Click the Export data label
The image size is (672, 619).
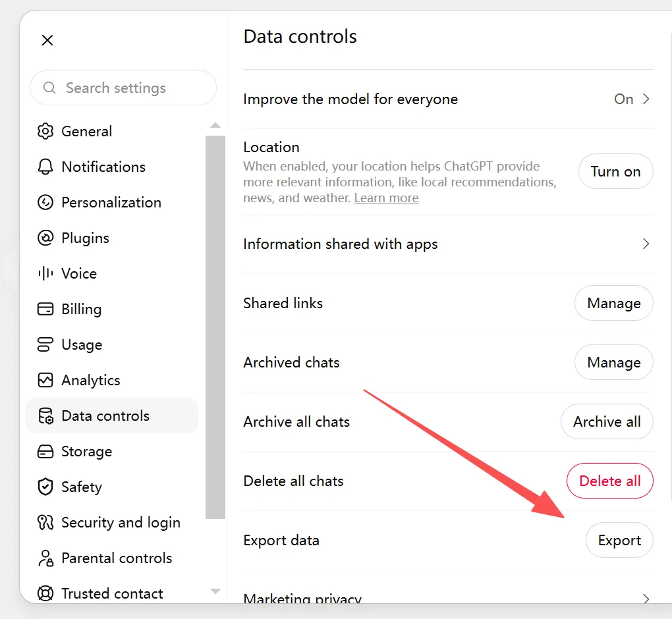tap(281, 540)
